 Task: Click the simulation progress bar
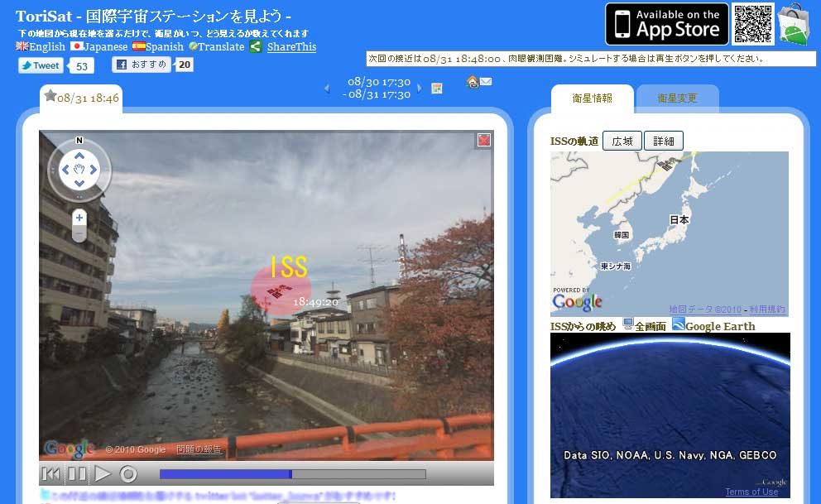coord(293,474)
